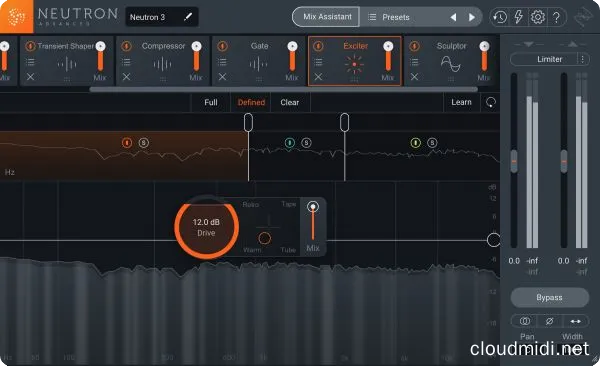Click the lightning bolt zero latency icon
This screenshot has width=600, height=366.
[x=518, y=17]
